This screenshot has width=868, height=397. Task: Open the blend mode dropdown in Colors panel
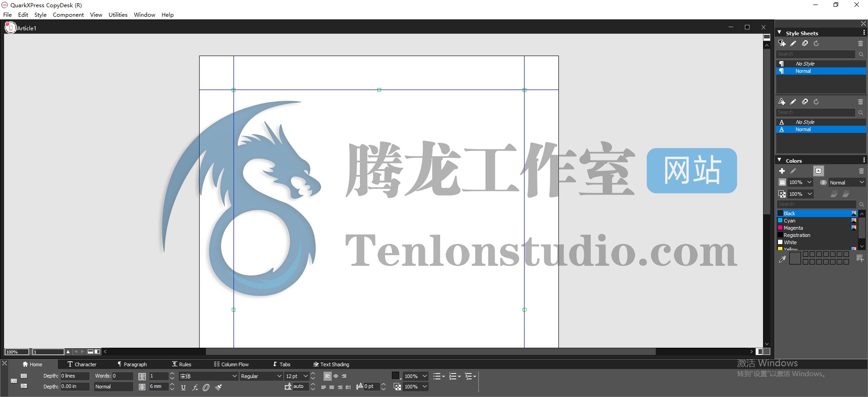(x=847, y=183)
